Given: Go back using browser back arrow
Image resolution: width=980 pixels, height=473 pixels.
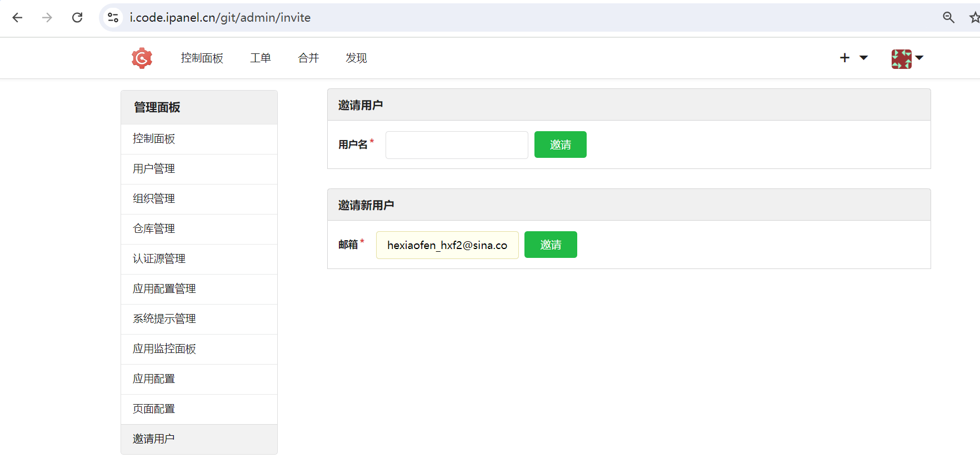Looking at the screenshot, I should click(17, 18).
